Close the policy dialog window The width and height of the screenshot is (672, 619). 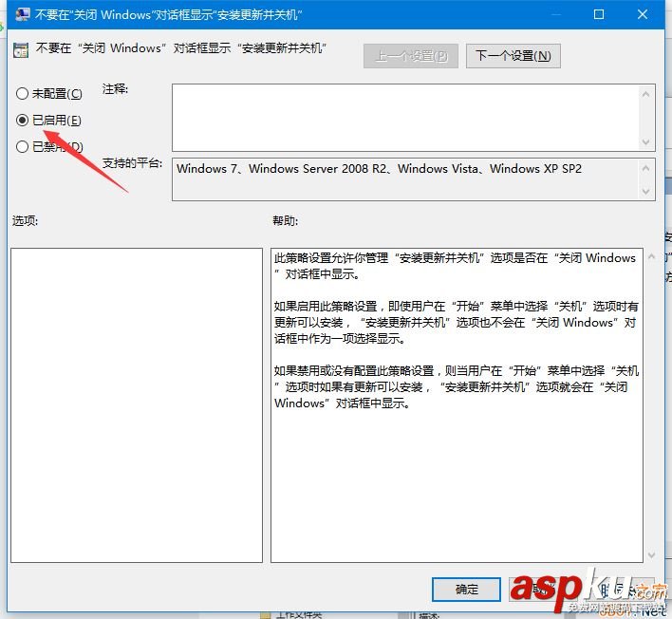click(642, 14)
